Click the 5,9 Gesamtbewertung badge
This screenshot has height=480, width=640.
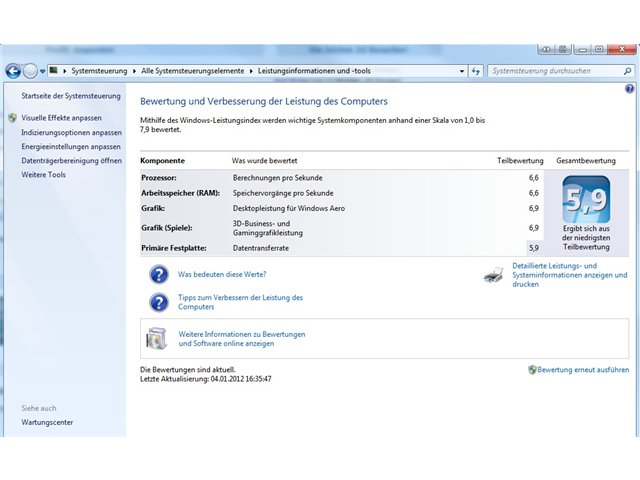(x=586, y=199)
